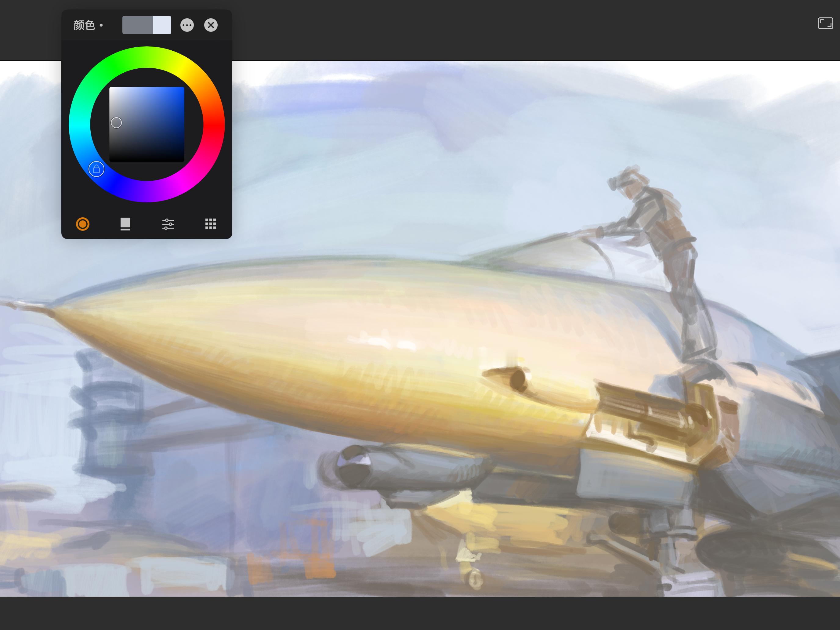Open the classic square picker tab

(125, 224)
